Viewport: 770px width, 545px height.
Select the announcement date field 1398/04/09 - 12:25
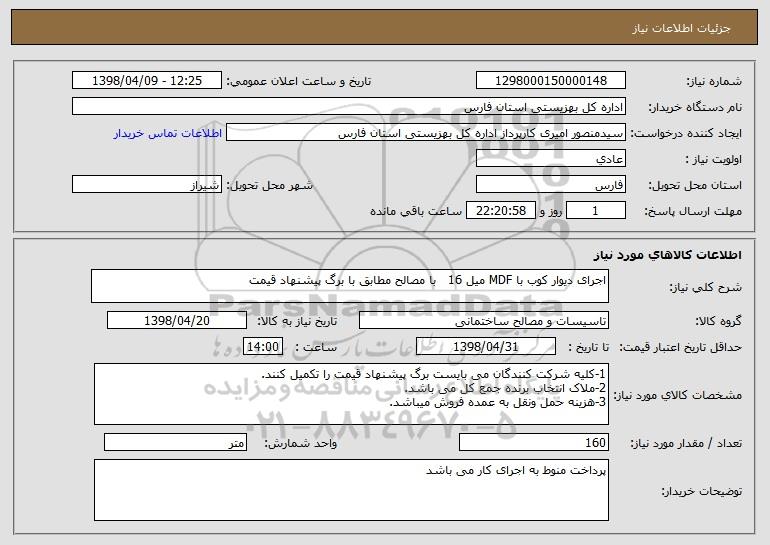click(147, 80)
